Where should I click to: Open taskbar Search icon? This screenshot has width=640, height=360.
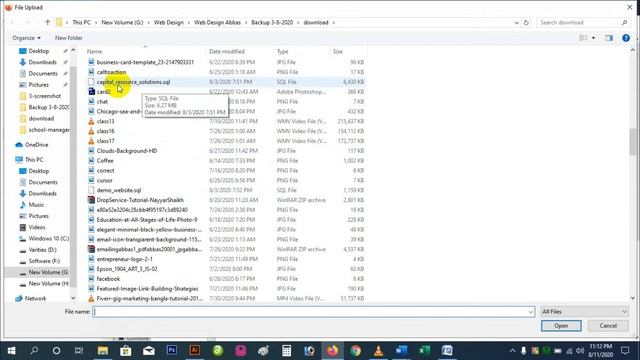click(34, 351)
